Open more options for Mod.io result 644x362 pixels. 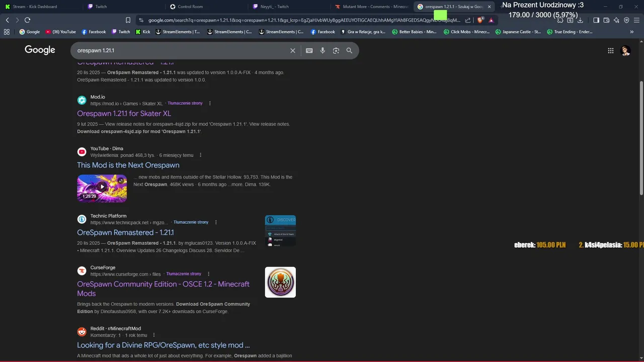[210, 104]
